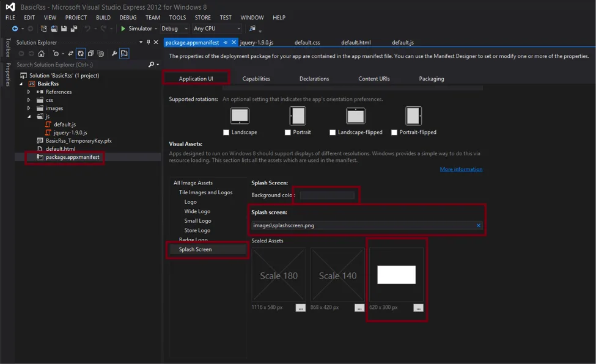Viewport: 596px width, 364px height.
Task: Click Solution Explorer Home icon
Action: pyautogui.click(x=41, y=54)
